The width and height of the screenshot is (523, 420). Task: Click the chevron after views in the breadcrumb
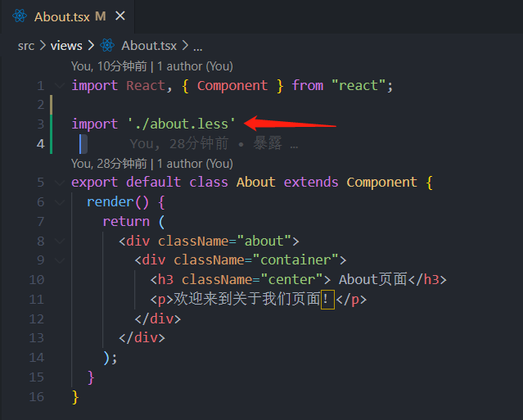click(91, 45)
